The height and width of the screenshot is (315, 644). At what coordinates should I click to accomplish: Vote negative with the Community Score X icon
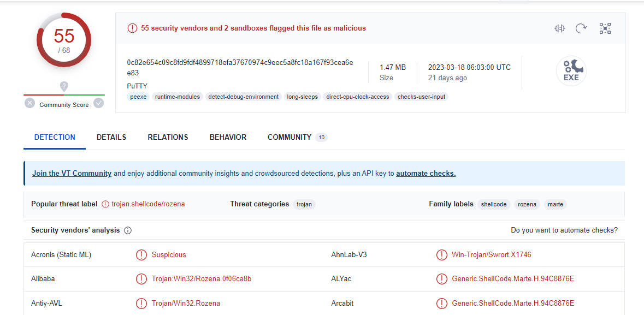[29, 103]
